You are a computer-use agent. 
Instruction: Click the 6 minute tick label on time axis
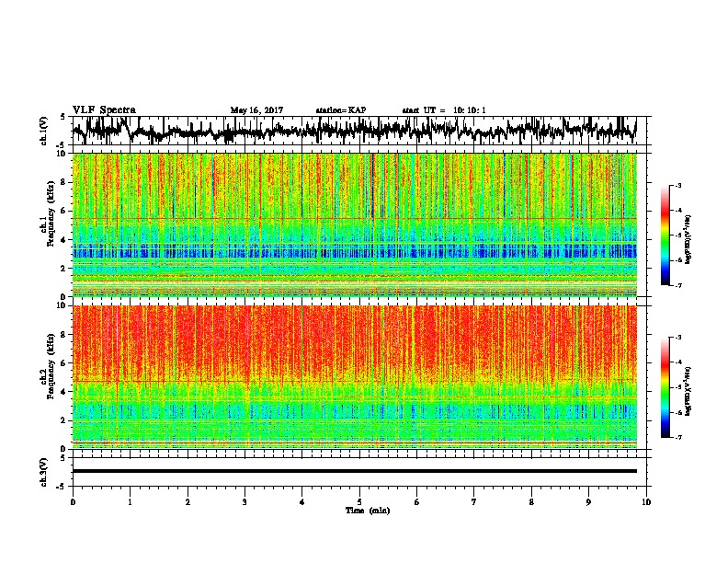tap(417, 502)
